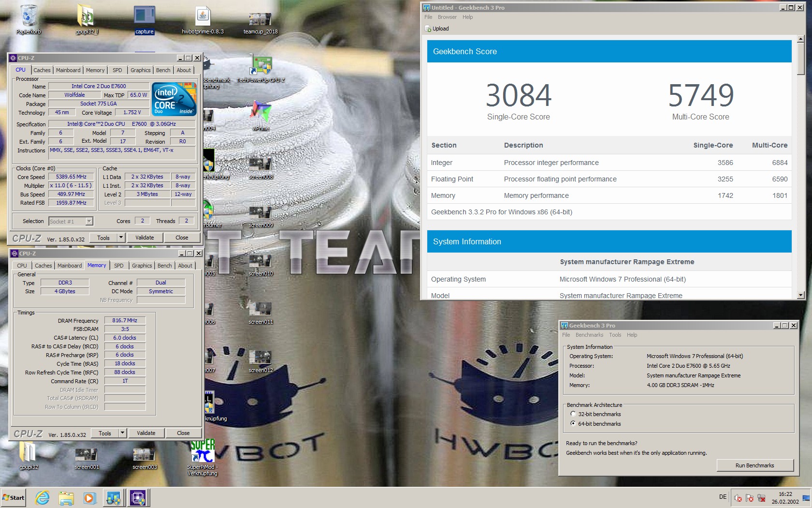
Task: Open Help menu in Geekbench 3 Pro window
Action: pyautogui.click(x=632, y=335)
